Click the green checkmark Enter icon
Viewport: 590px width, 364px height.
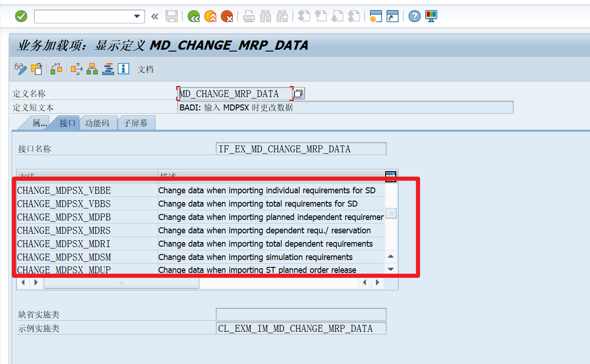(x=21, y=17)
